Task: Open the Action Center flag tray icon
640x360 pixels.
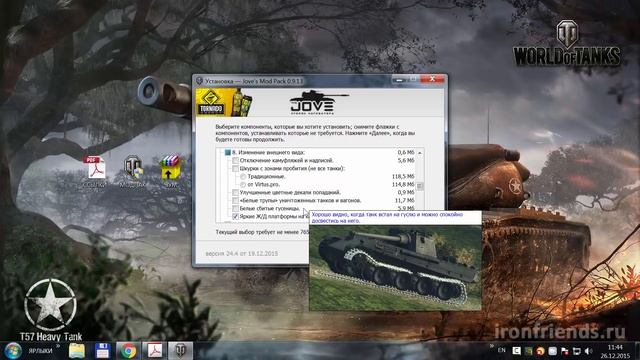Action: point(564,351)
